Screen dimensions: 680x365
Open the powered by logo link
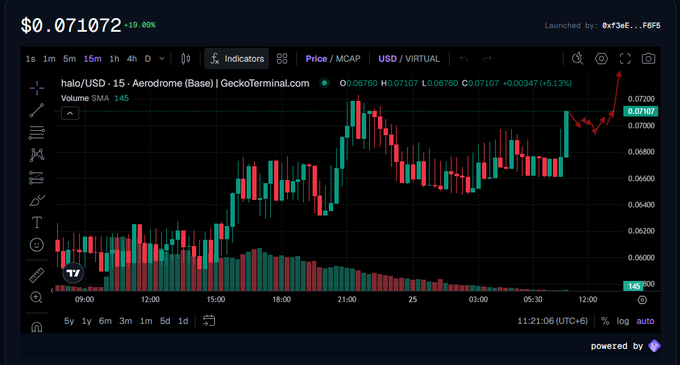654,345
